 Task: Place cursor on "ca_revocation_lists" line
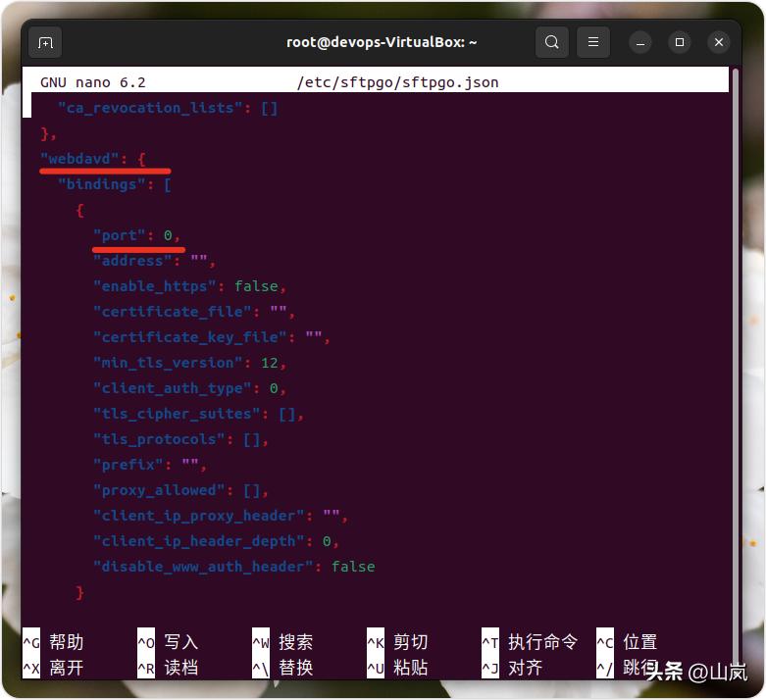pyautogui.click(x=168, y=108)
